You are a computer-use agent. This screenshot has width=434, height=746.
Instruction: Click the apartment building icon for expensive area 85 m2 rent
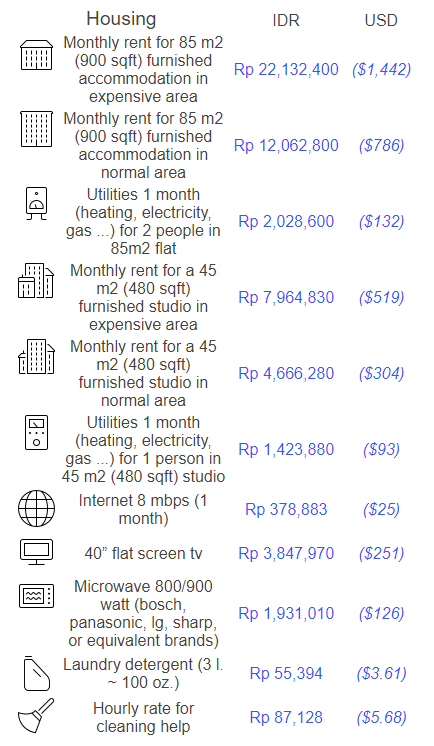(36, 55)
